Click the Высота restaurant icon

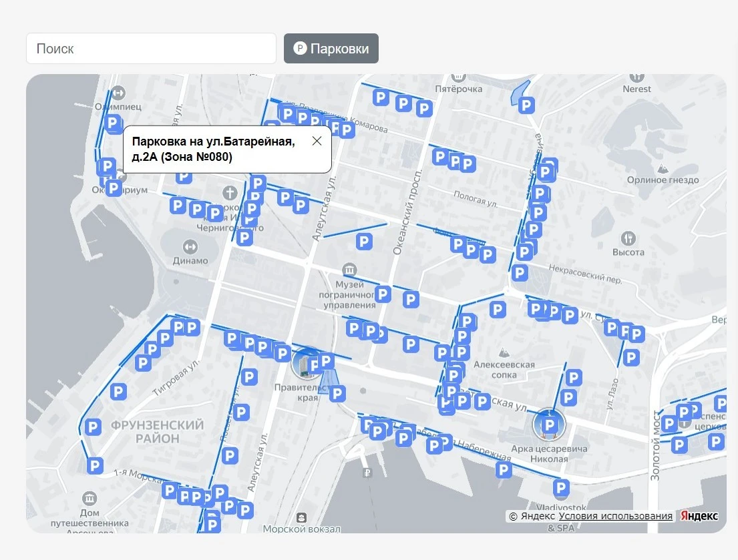(628, 238)
